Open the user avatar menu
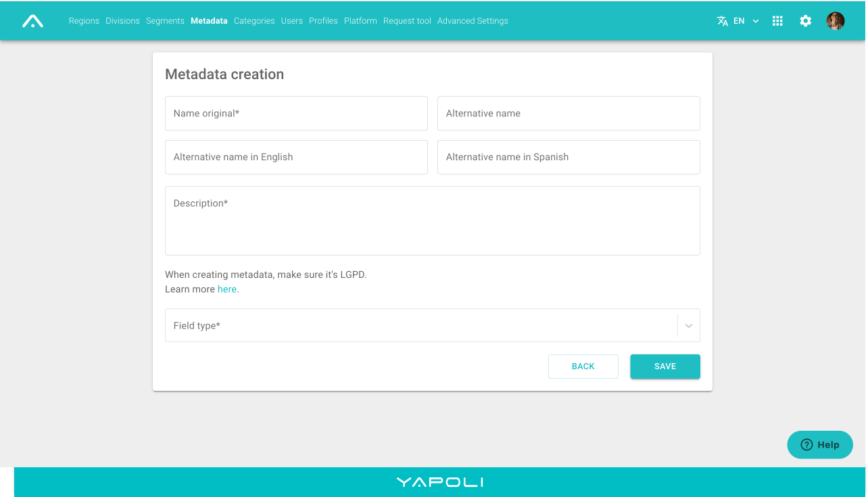This screenshot has width=868, height=497. [x=836, y=21]
